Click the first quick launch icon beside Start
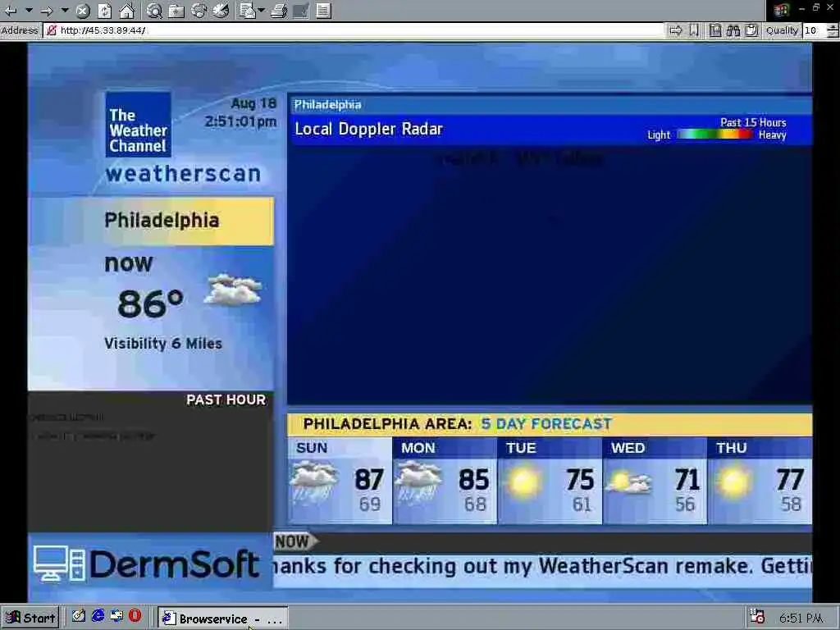840x630 pixels. tap(79, 617)
